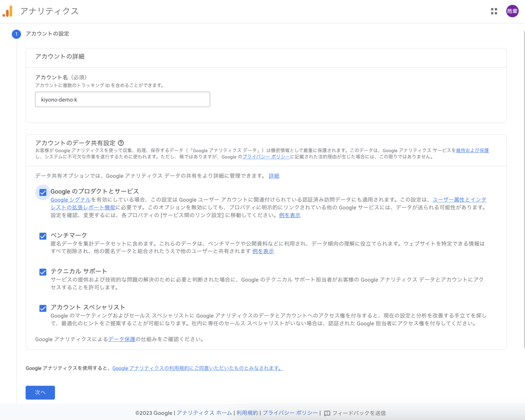This screenshot has height=420, width=525.
Task: Open the データ保護 link
Action: [x=122, y=339]
